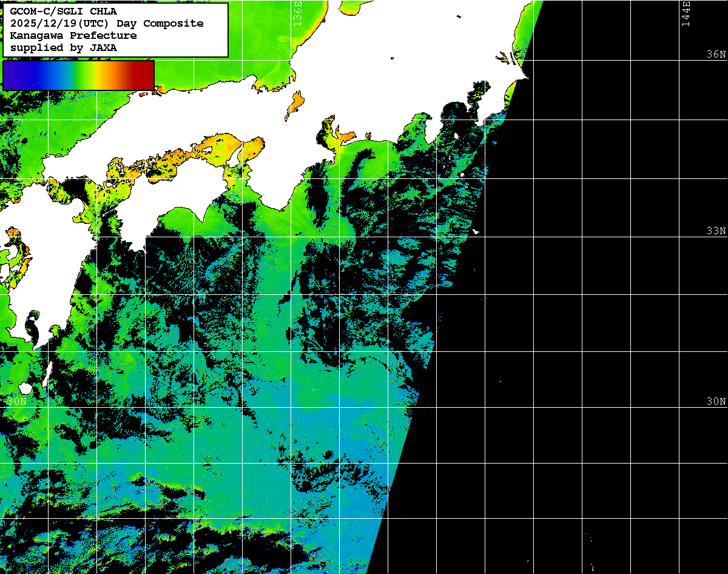Click the 'supplied by JAXA' credit text
The image size is (728, 574).
point(64,47)
